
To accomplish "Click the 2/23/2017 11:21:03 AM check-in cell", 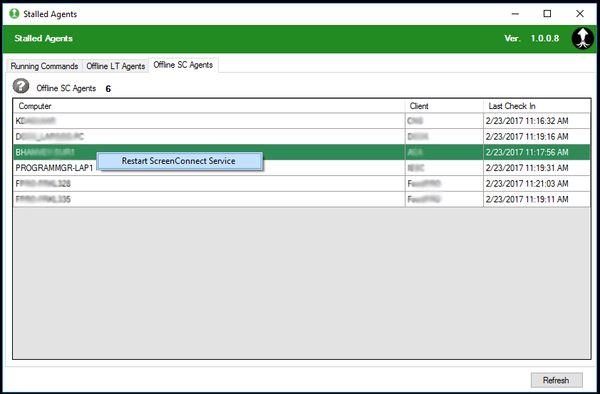I will click(x=536, y=184).
